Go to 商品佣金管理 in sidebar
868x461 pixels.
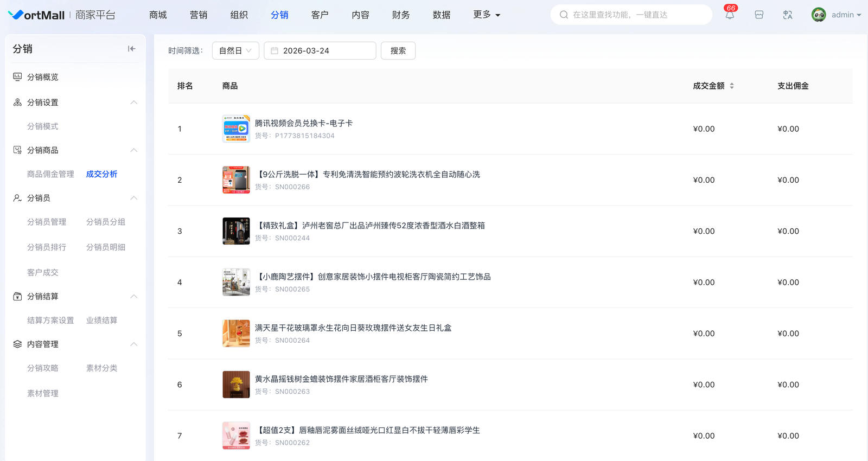[x=50, y=174]
